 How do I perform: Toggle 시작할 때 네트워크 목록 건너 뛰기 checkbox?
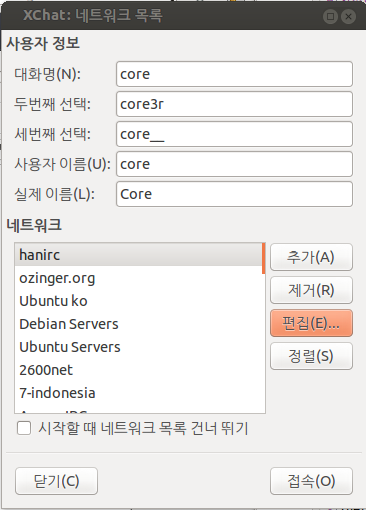coord(24,428)
